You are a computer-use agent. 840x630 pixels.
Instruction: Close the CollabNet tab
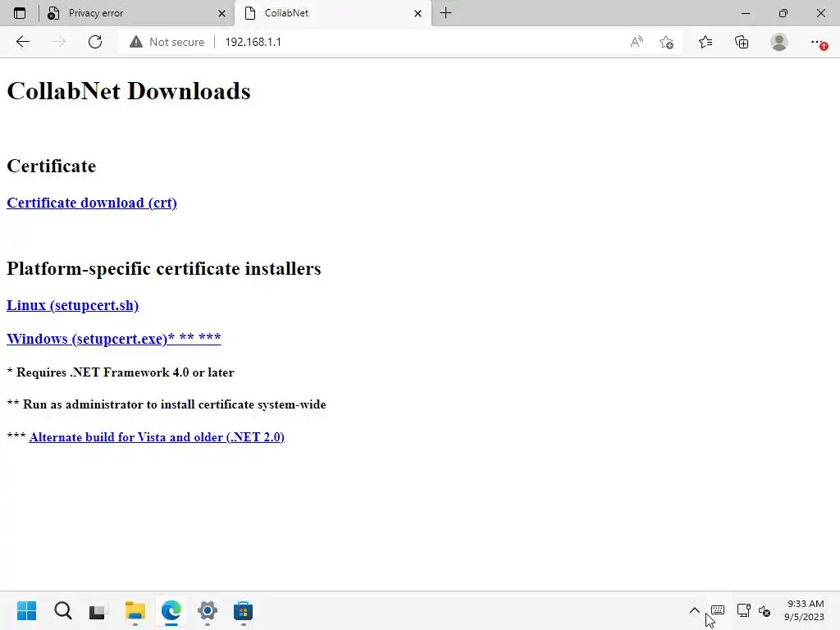click(418, 13)
